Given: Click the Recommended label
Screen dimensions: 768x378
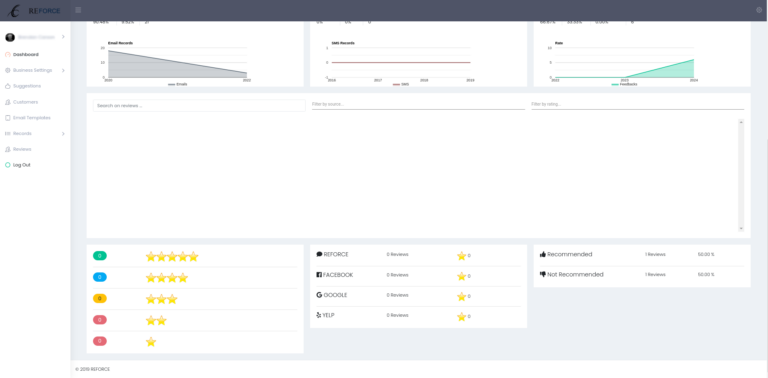Looking at the screenshot, I should click(x=570, y=255).
